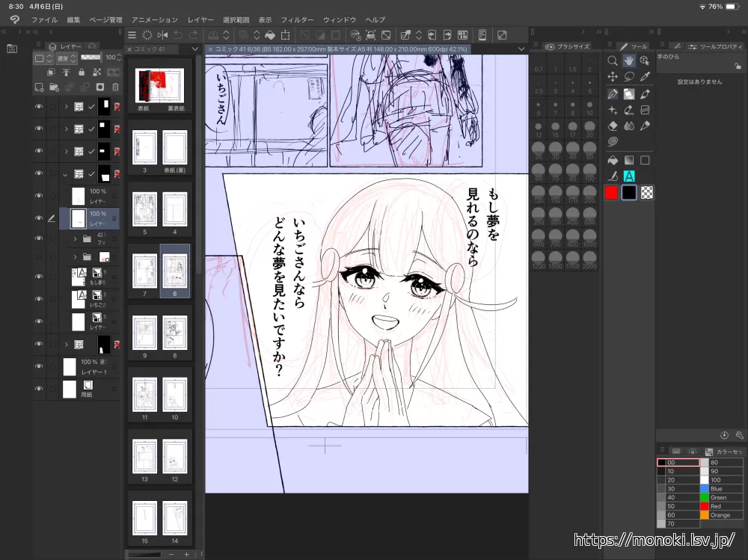Viewport: 748px width, 560px height.
Task: Click the lasso selection tool
Action: coord(629,77)
